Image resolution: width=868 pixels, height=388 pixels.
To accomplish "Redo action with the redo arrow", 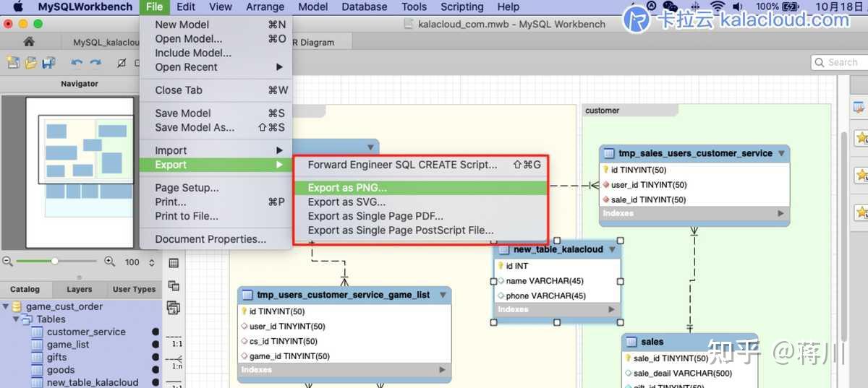I will 95,63.
